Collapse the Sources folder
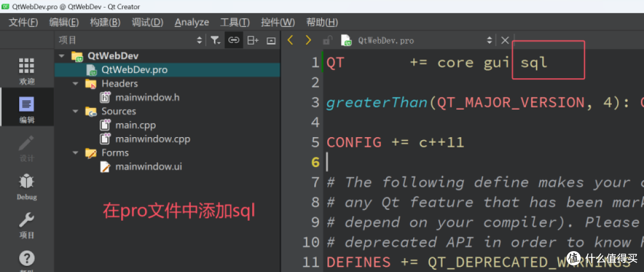The height and width of the screenshot is (272, 644). pos(76,111)
